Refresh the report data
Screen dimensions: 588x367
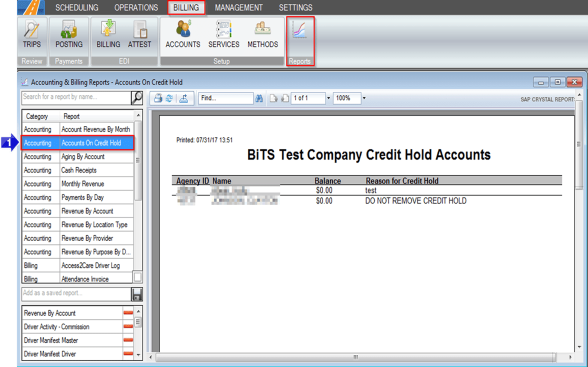(168, 98)
